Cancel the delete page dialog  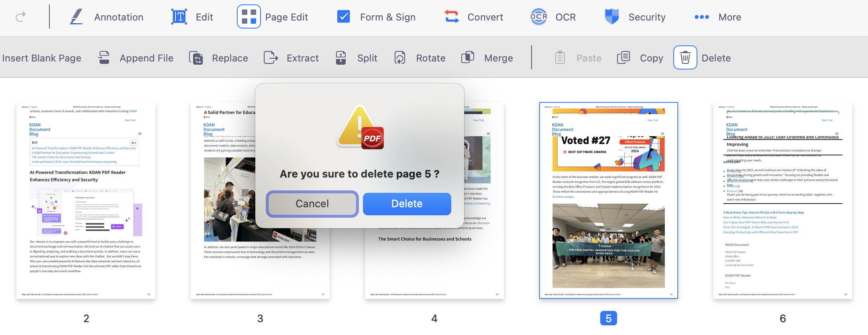pos(312,204)
